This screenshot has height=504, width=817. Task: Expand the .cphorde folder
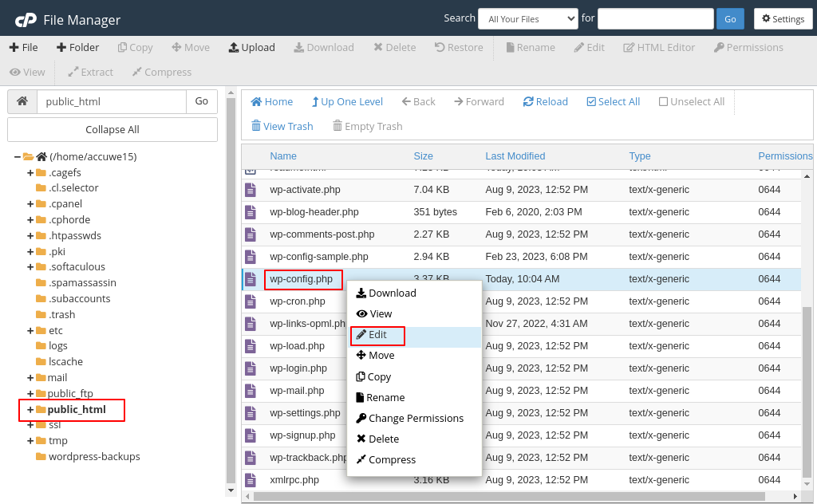tap(30, 220)
